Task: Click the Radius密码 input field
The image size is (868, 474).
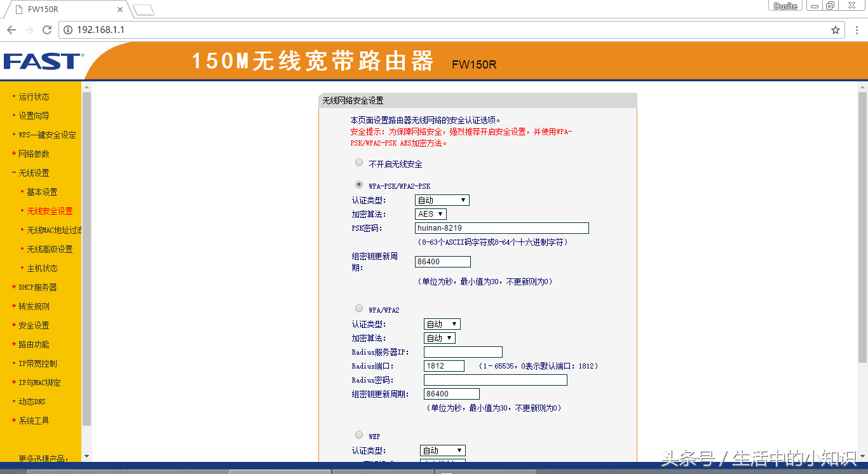Action: [x=496, y=380]
